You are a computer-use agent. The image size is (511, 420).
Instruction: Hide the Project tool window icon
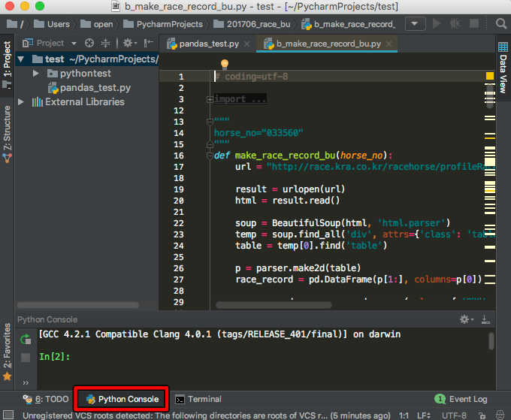coord(149,43)
